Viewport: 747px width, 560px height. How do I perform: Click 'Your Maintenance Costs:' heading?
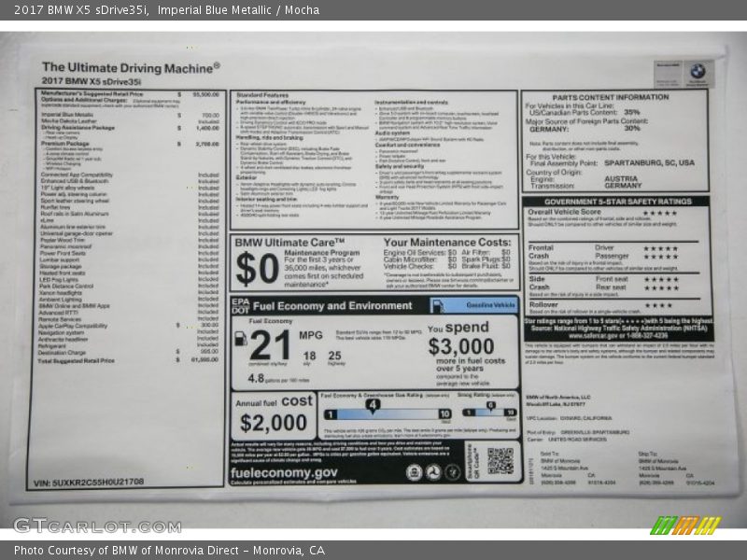(x=447, y=243)
